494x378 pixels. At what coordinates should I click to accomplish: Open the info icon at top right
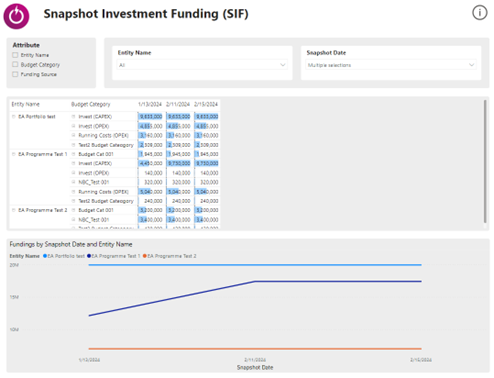(x=479, y=13)
